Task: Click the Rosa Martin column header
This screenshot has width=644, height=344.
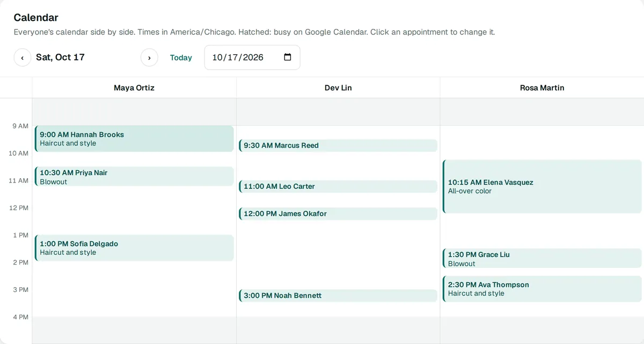Action: (542, 87)
